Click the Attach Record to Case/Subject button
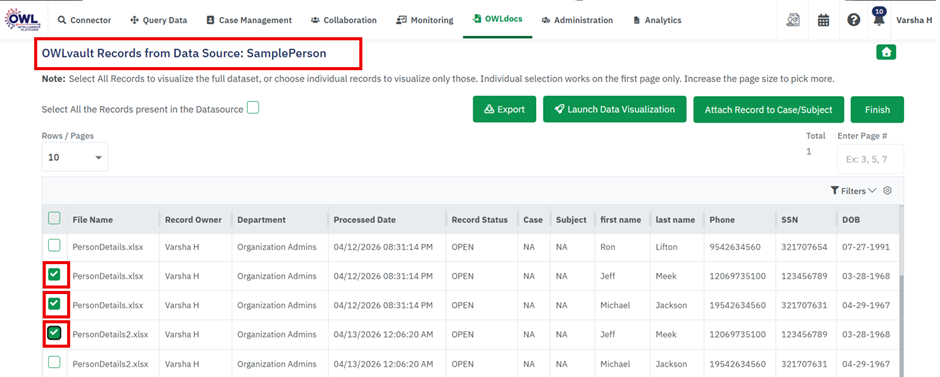This screenshot has width=940, height=377. point(769,110)
